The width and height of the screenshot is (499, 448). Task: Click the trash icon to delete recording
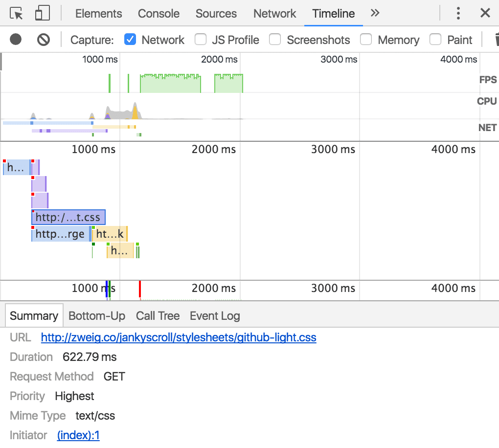[496, 40]
